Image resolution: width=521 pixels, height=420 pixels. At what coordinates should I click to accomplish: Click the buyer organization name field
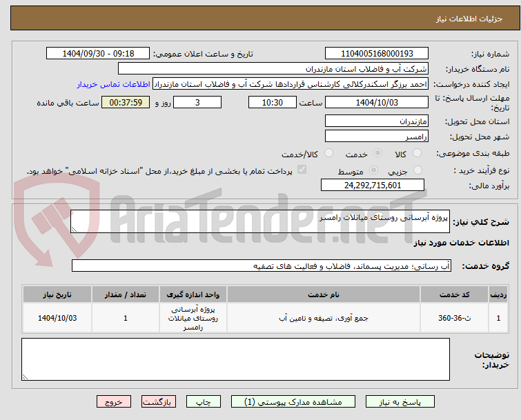[273, 69]
